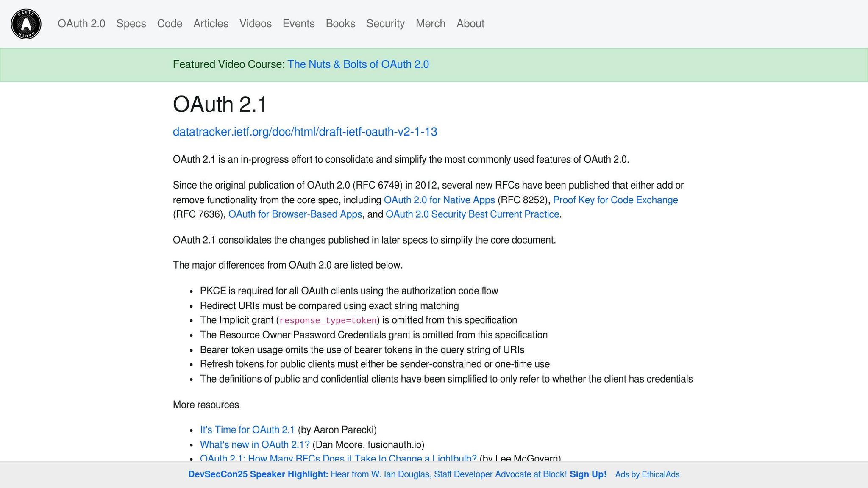The image size is (868, 488).
Task: Click the OAuth logo icon
Action: pyautogui.click(x=26, y=24)
